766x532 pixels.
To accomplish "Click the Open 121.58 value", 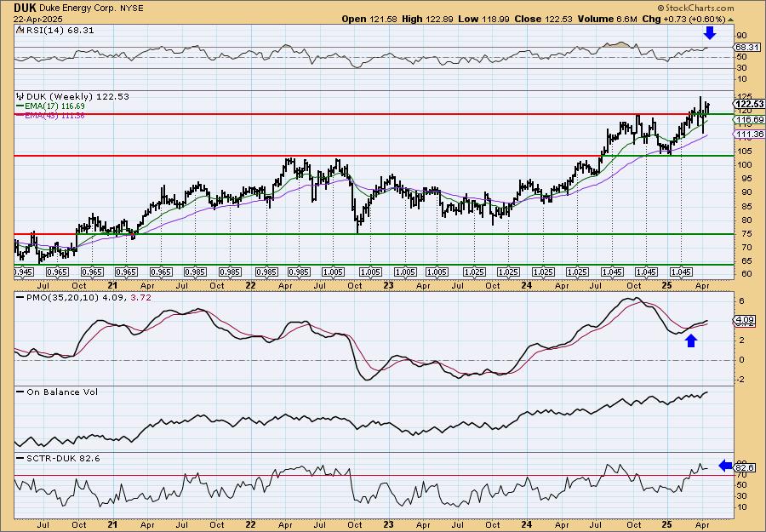I will [369, 19].
